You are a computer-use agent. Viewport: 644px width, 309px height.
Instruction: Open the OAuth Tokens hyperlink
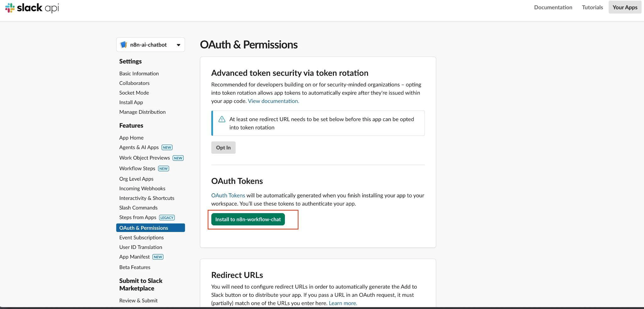coord(228,195)
